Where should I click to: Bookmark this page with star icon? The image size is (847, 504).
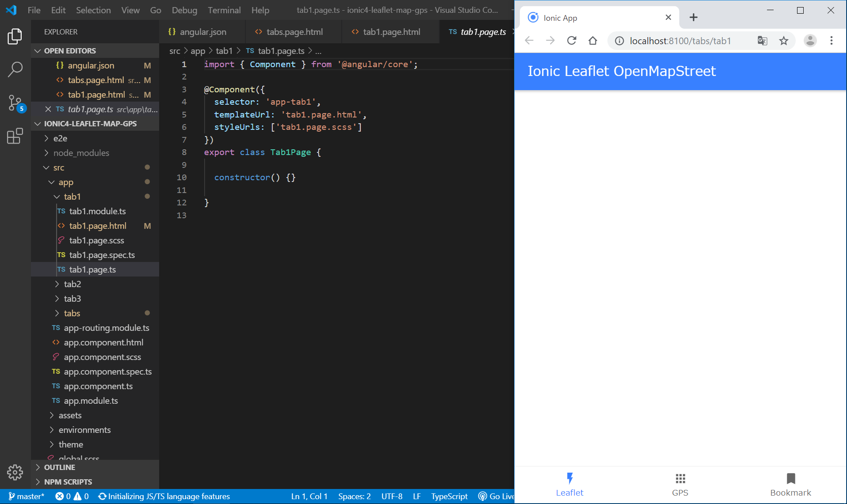pyautogui.click(x=784, y=41)
